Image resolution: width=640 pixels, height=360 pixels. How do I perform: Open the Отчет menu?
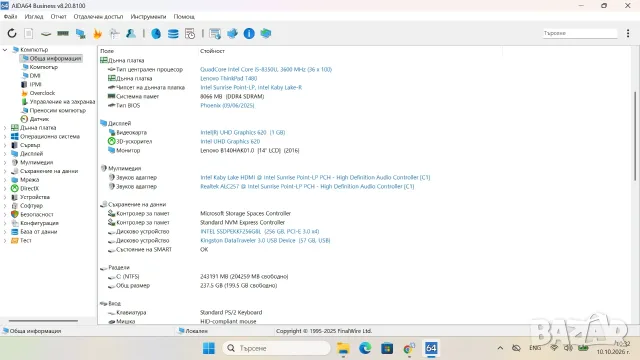pyautogui.click(x=58, y=17)
